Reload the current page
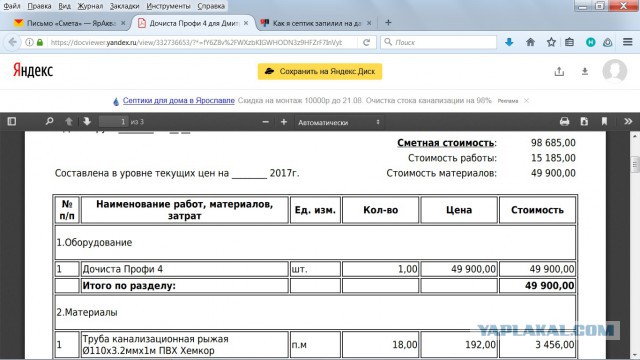640x360 pixels. pyautogui.click(x=367, y=42)
